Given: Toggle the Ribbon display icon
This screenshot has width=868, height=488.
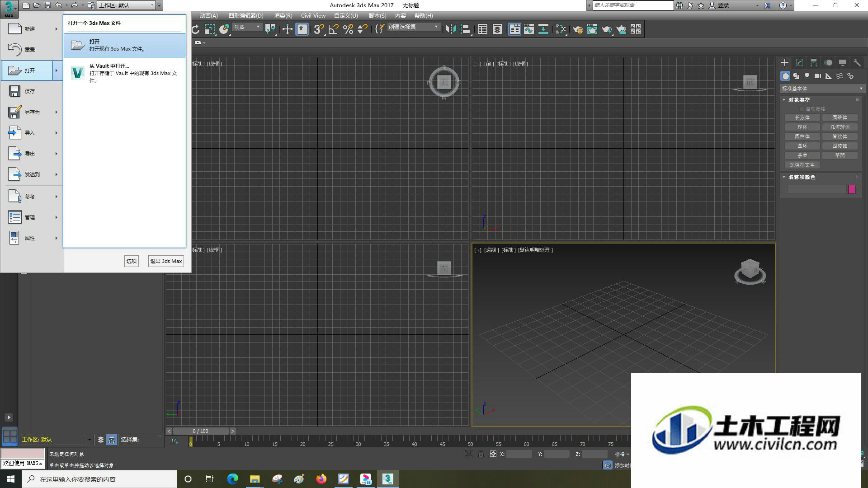Looking at the screenshot, I should coord(514,29).
